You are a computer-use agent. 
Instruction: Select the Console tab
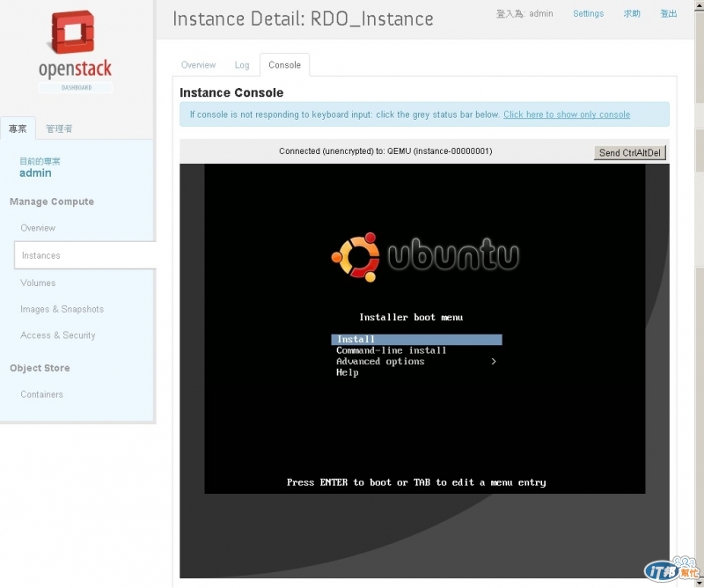[x=284, y=64]
